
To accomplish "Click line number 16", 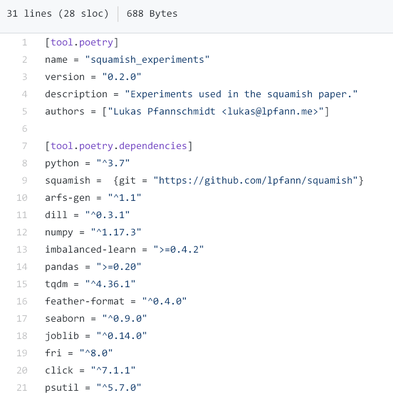I will (22, 302).
